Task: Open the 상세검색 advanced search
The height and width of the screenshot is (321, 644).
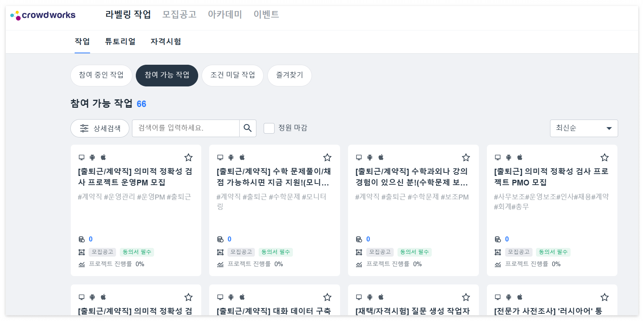Action: (100, 128)
